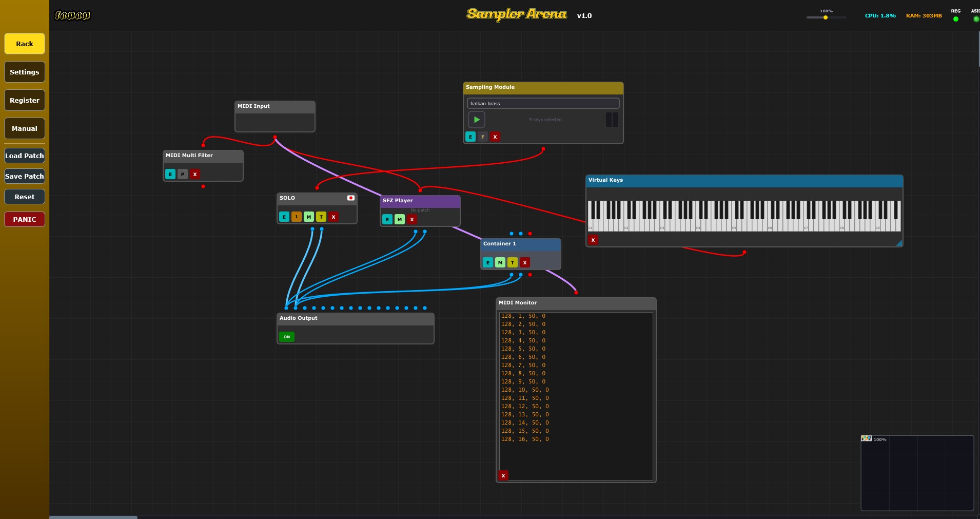Click the E edit icon on SOLO module
980x519 pixels.
[x=284, y=217]
